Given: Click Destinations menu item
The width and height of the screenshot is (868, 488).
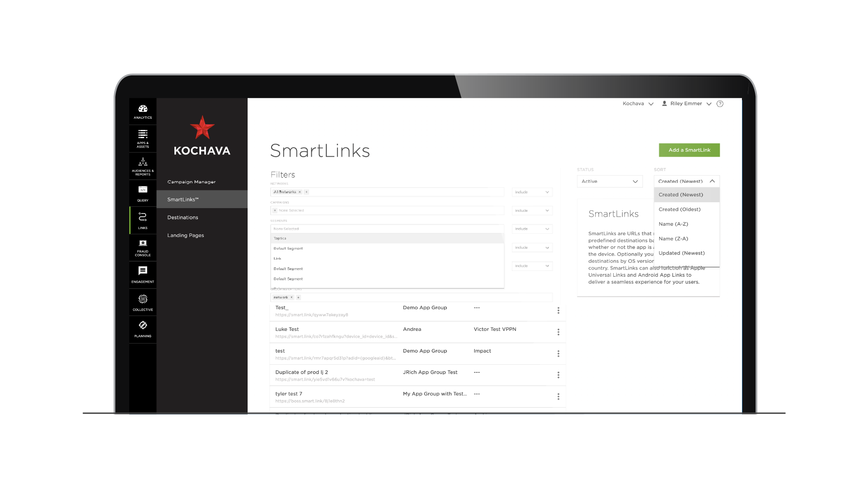Looking at the screenshot, I should [x=183, y=217].
